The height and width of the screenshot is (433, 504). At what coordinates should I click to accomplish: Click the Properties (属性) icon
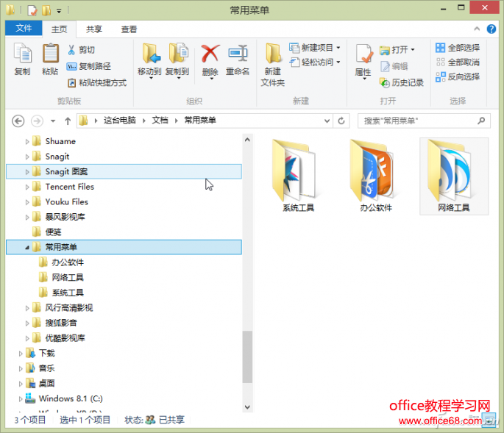(364, 54)
